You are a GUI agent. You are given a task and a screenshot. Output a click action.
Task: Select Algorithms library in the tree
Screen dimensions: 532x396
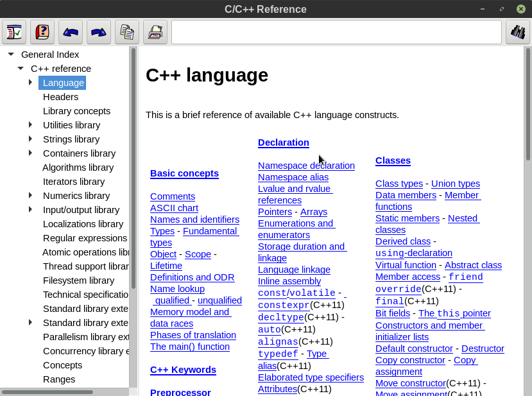pyautogui.click(x=78, y=168)
